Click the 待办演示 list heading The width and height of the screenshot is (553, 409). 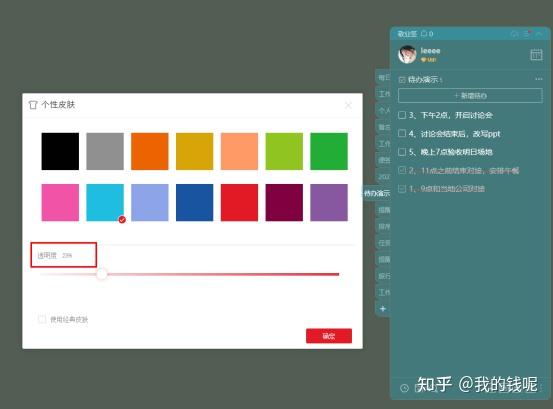point(424,79)
